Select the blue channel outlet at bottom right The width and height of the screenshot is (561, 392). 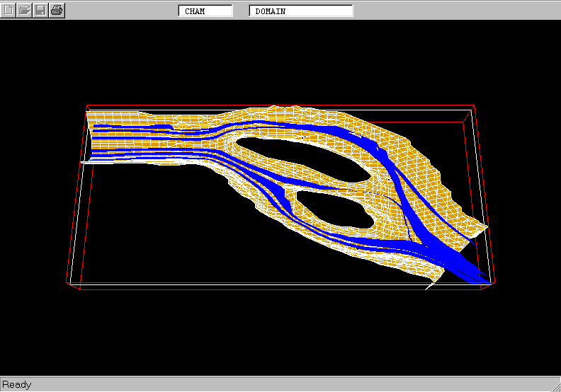(467, 272)
